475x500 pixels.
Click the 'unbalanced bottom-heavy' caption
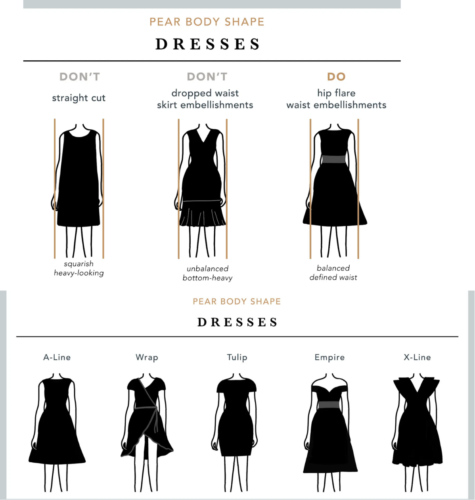(x=207, y=273)
